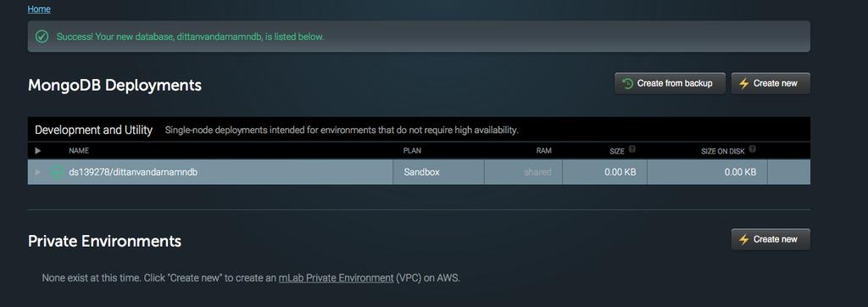Click the help icon beside SIZE ON DISK

pos(752,149)
